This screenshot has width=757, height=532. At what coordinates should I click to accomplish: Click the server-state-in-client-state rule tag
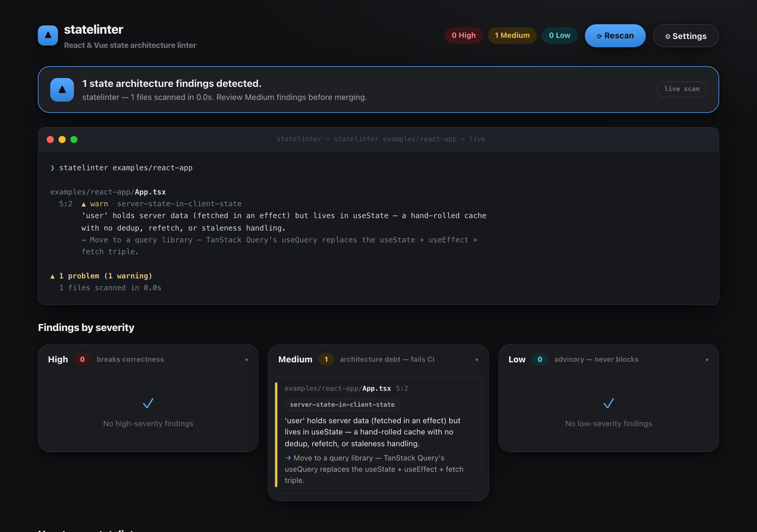(x=342, y=404)
